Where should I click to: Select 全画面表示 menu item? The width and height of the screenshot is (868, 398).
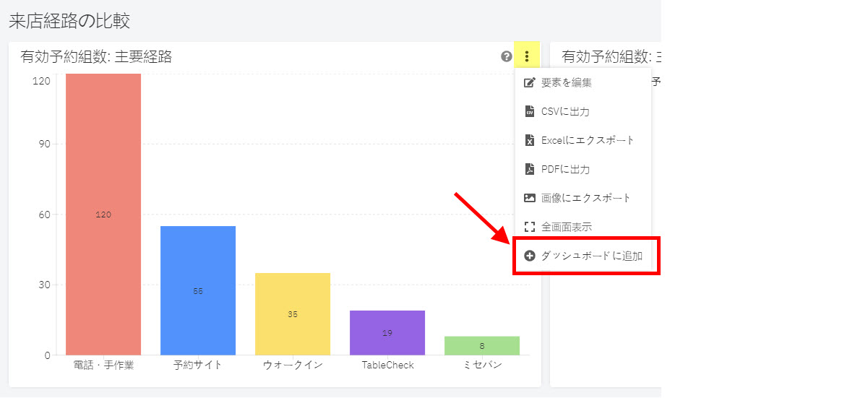pos(583,227)
